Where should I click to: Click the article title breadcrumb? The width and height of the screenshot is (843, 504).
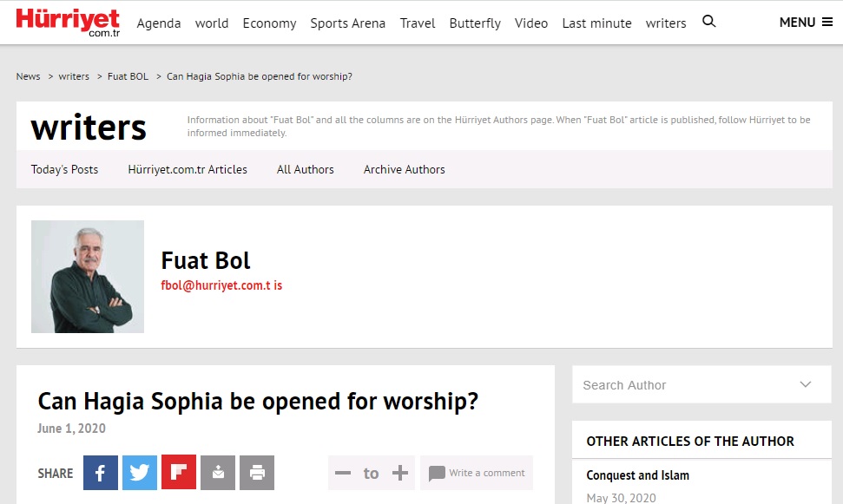[260, 76]
